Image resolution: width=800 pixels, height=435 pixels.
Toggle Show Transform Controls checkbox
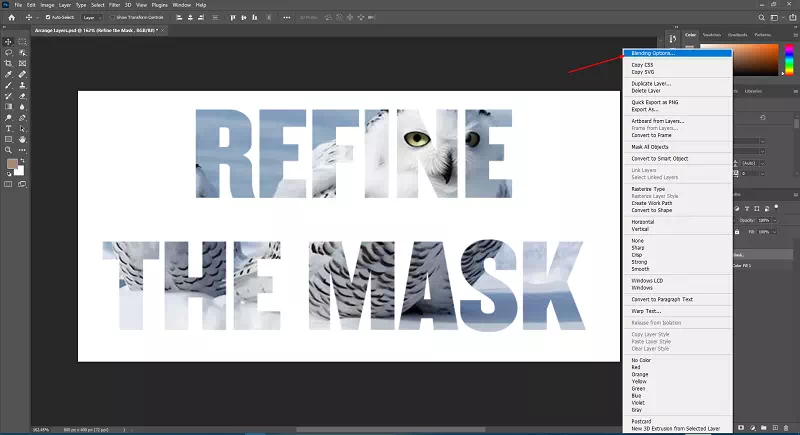click(112, 17)
